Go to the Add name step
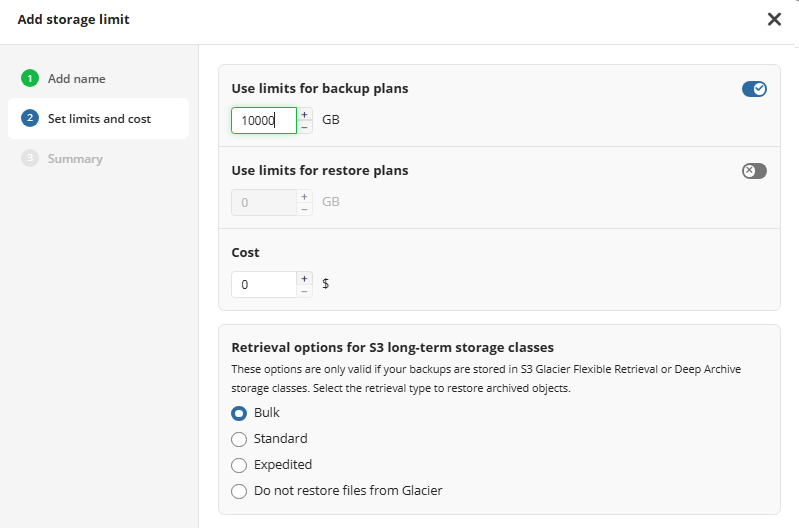 click(76, 78)
